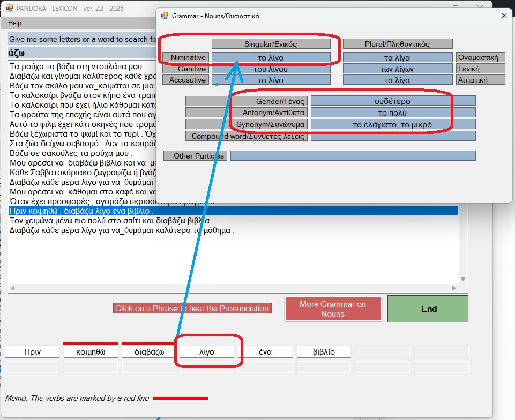515x420 pixels.
Task: Open the Help menu
Action: (x=15, y=23)
